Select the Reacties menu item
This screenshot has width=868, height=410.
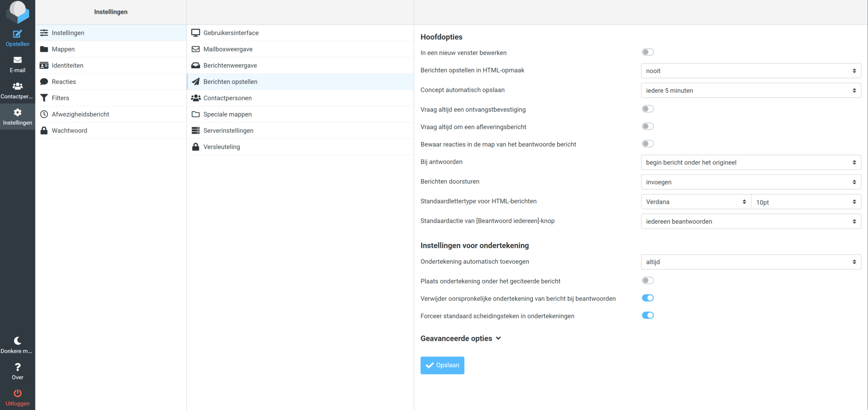[x=111, y=81]
